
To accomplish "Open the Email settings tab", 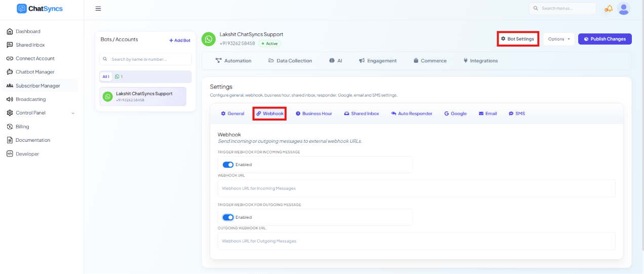I will [488, 113].
